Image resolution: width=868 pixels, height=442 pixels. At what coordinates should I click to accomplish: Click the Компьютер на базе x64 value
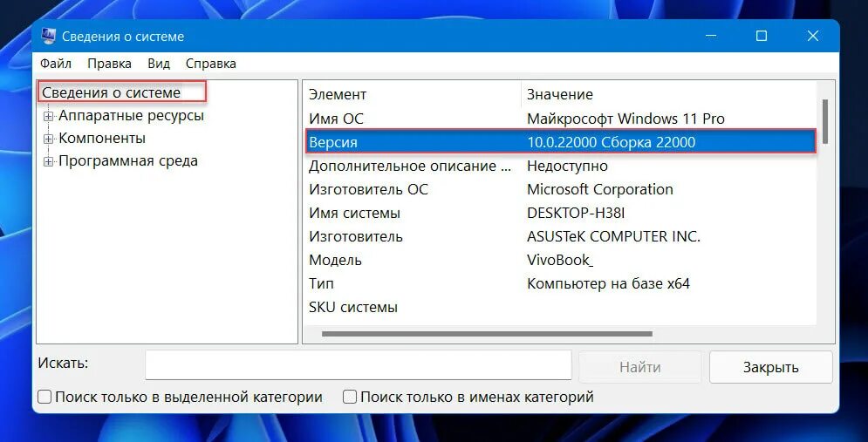[608, 284]
